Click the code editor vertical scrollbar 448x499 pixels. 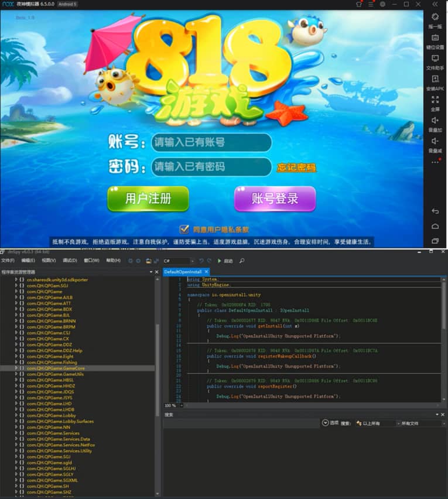[x=443, y=306]
